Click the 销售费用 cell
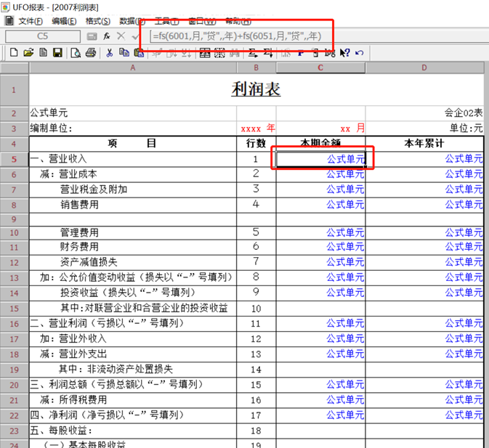489x448 pixels. [x=133, y=205]
